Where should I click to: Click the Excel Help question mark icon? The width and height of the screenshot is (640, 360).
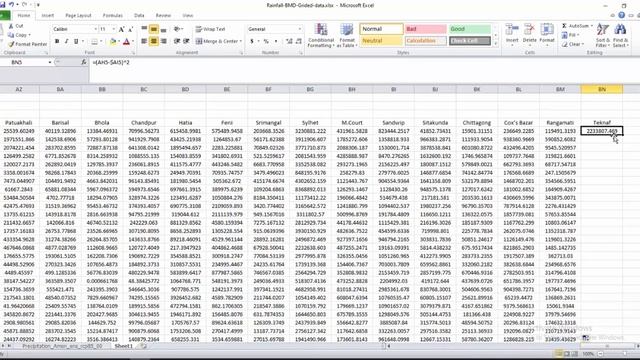click(621, 15)
